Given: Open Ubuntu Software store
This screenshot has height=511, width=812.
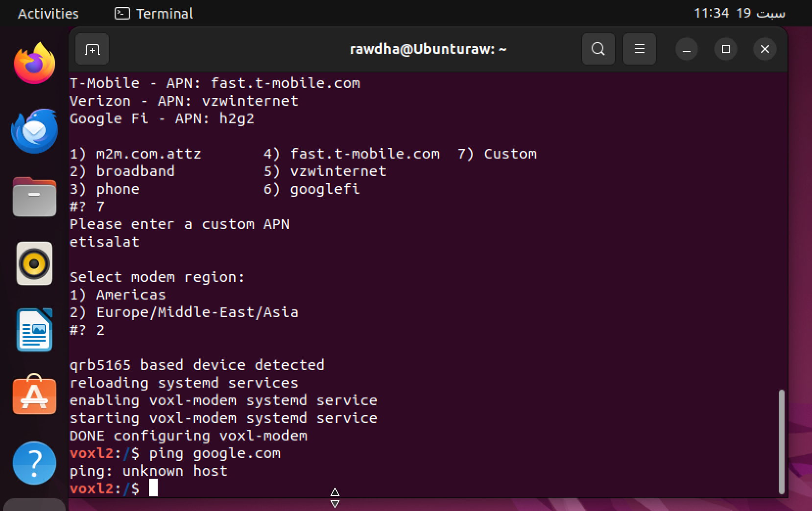Looking at the screenshot, I should click(x=34, y=395).
